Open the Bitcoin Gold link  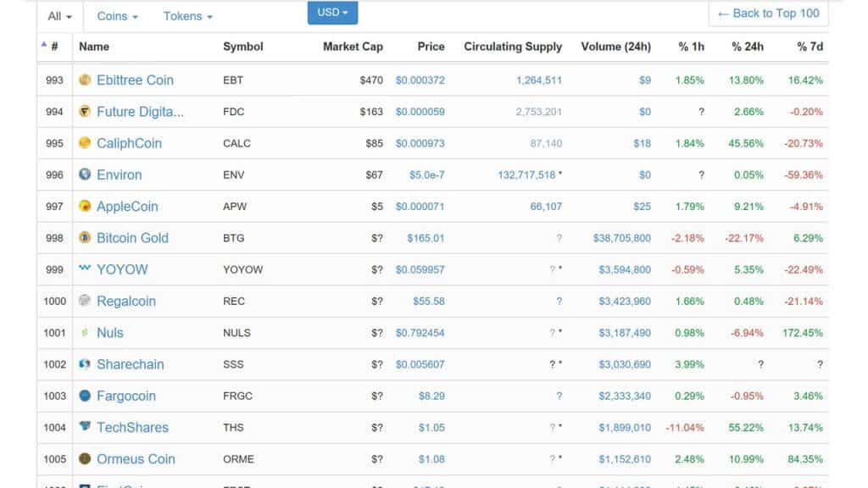click(x=132, y=238)
